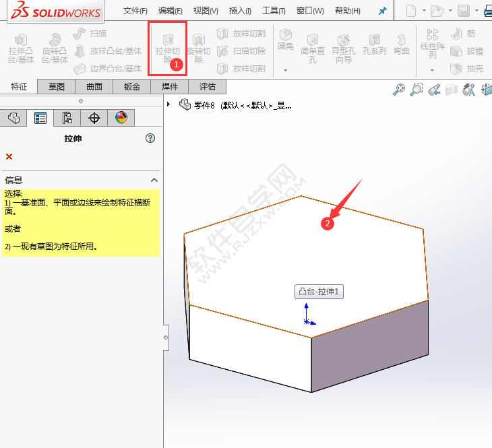492x448 pixels.
Task: Open the FeatureManager design tree tab
Action: coord(13,118)
